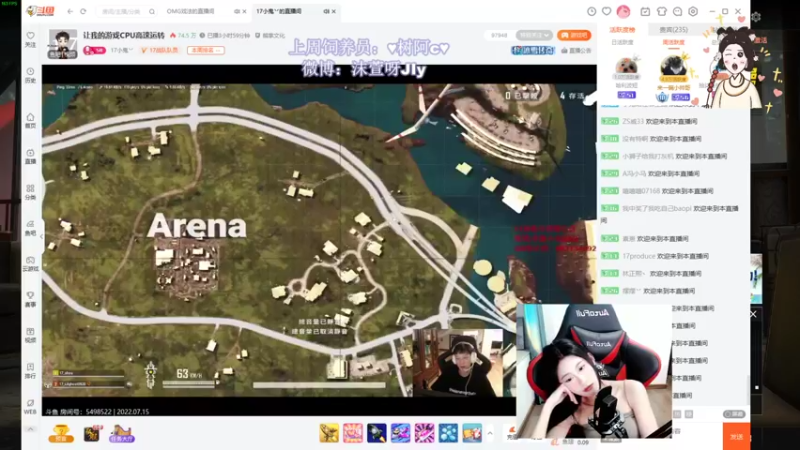Viewport: 800px width, 450px height.
Task: Send the magenta swirl gift icon
Action: pyautogui.click(x=424, y=433)
